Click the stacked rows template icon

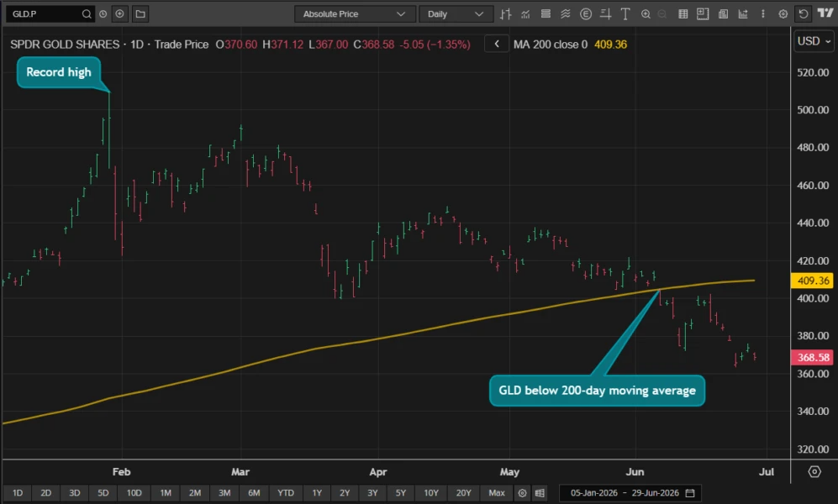(545, 14)
